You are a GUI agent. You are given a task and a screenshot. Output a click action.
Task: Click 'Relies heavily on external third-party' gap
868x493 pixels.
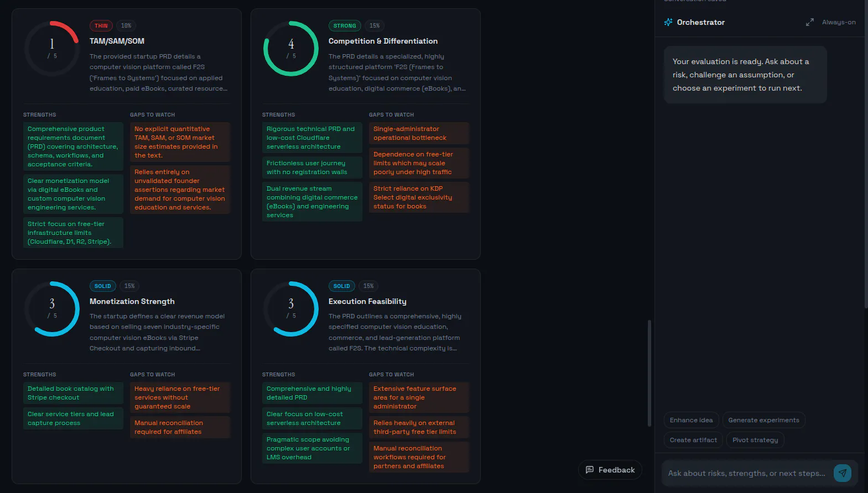(419, 427)
